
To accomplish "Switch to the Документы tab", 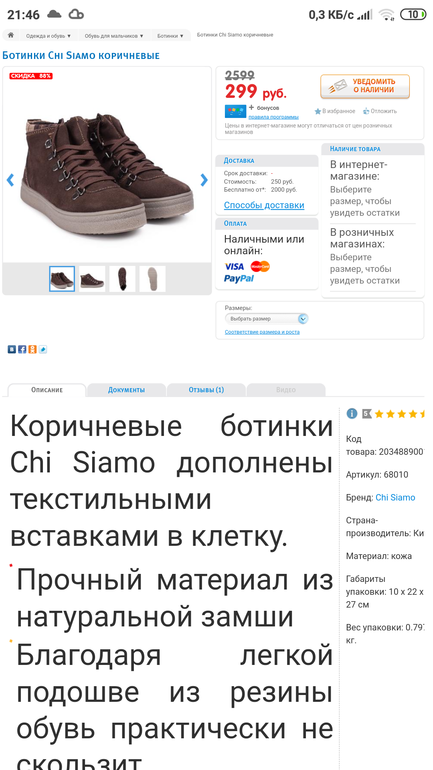I will [126, 390].
